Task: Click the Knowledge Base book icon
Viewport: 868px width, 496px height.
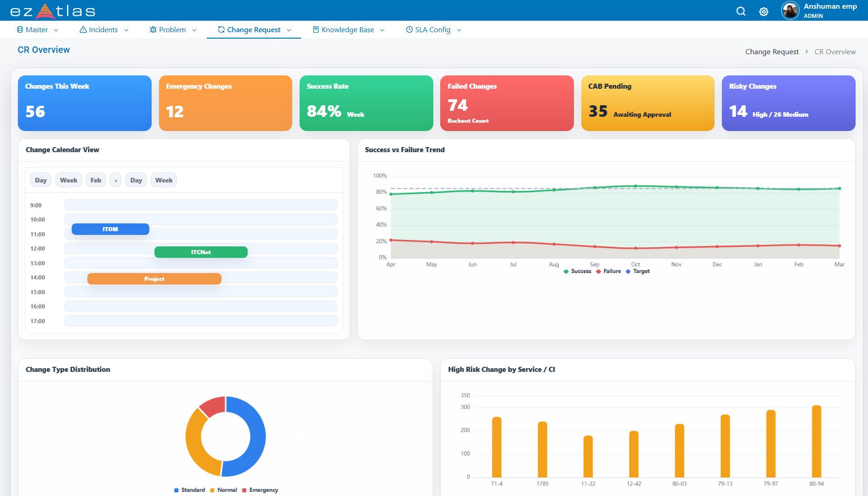Action: pyautogui.click(x=316, y=30)
